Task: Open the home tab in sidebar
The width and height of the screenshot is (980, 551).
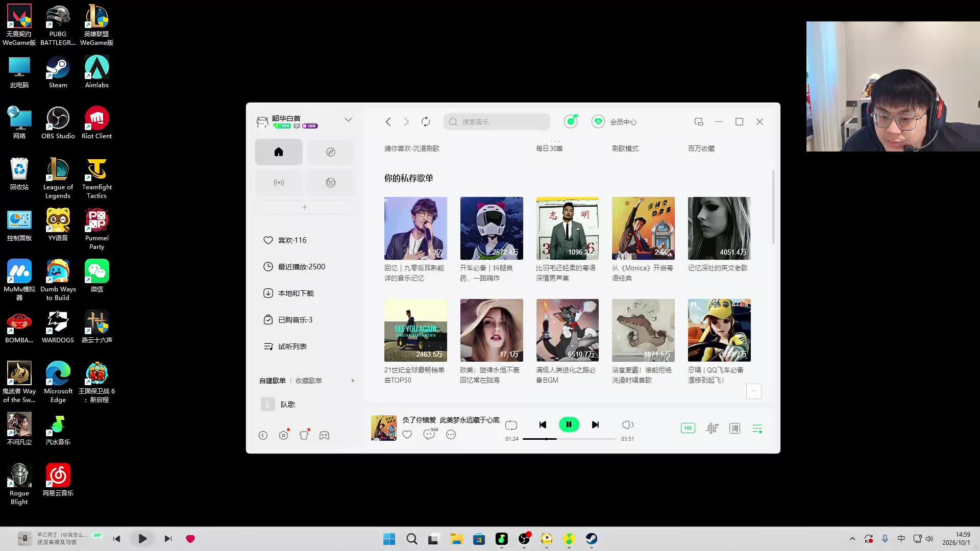Action: pos(279,152)
